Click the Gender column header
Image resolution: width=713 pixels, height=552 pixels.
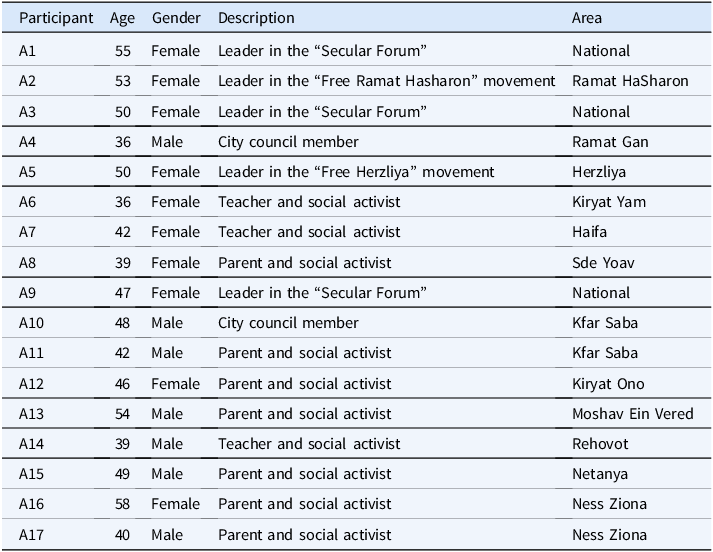click(176, 18)
